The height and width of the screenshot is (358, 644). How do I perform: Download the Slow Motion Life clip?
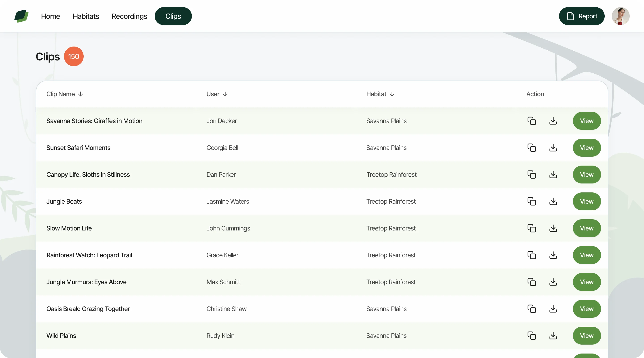tap(553, 228)
